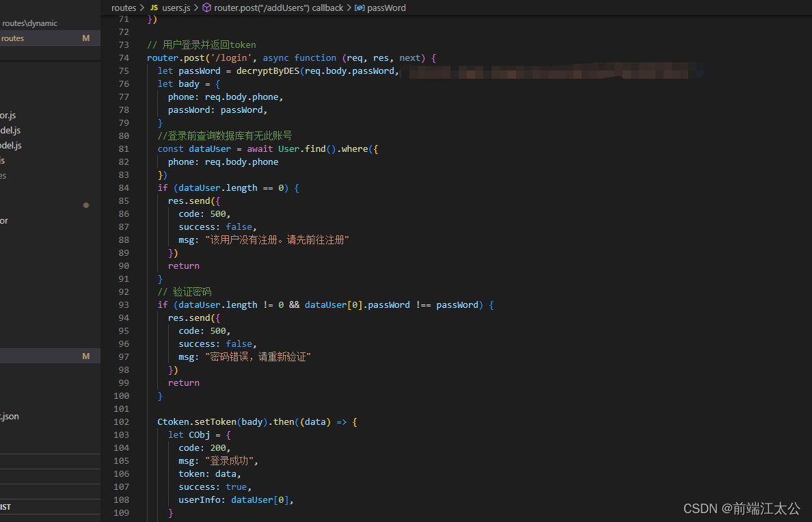
Task: Select the routes folder row in explorer
Action: click(x=50, y=38)
